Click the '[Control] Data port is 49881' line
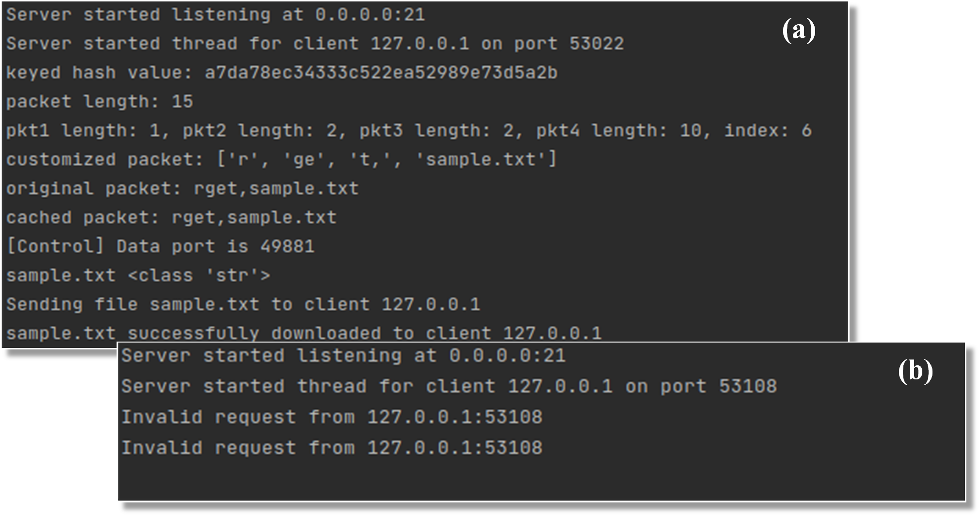 coord(161,246)
